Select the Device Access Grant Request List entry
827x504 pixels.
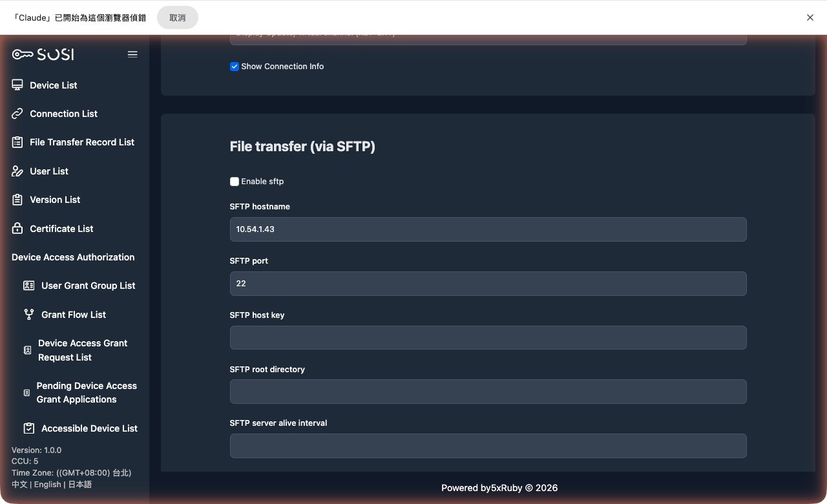pos(83,350)
